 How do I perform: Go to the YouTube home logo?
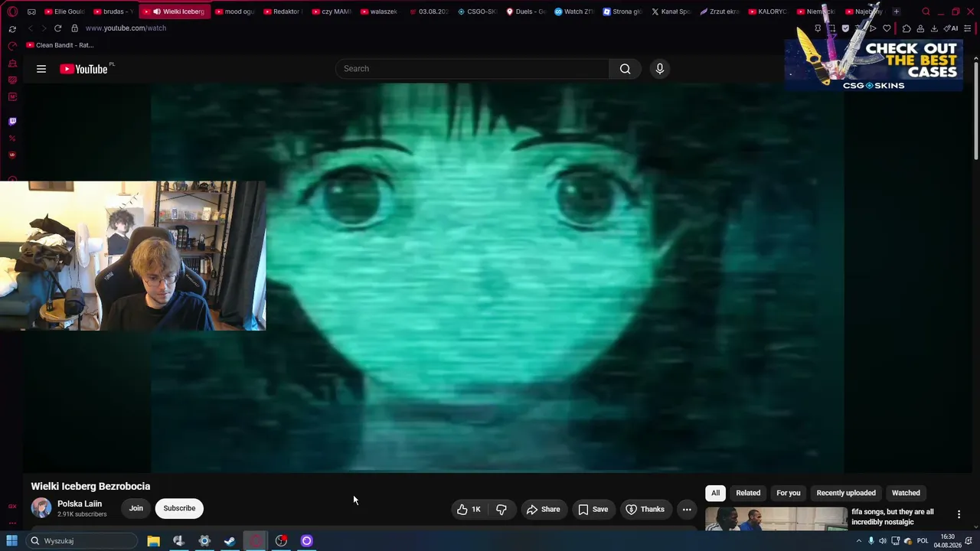[83, 69]
